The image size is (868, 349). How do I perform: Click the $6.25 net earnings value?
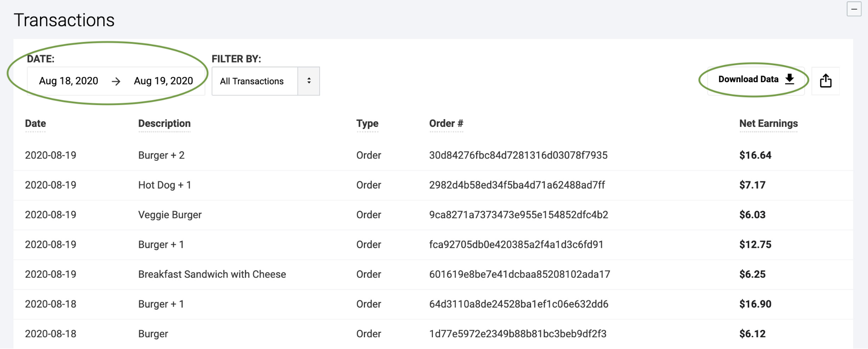click(x=752, y=275)
